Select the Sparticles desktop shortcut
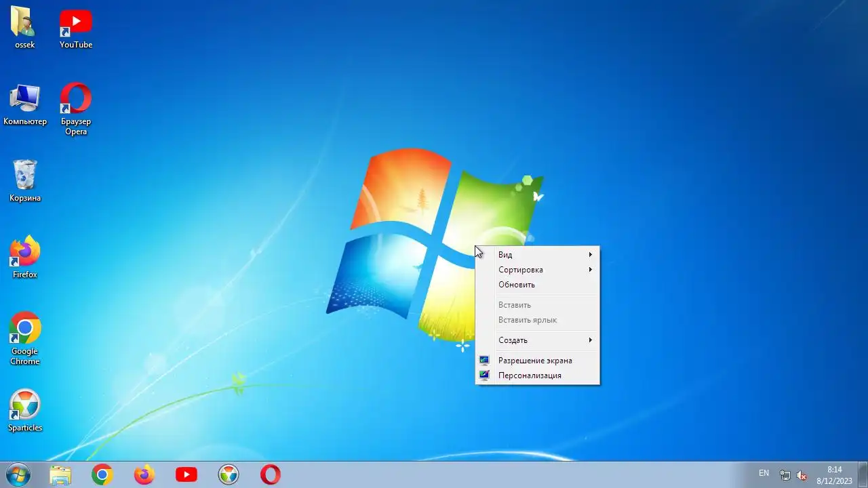The width and height of the screenshot is (868, 488). pos(25,411)
